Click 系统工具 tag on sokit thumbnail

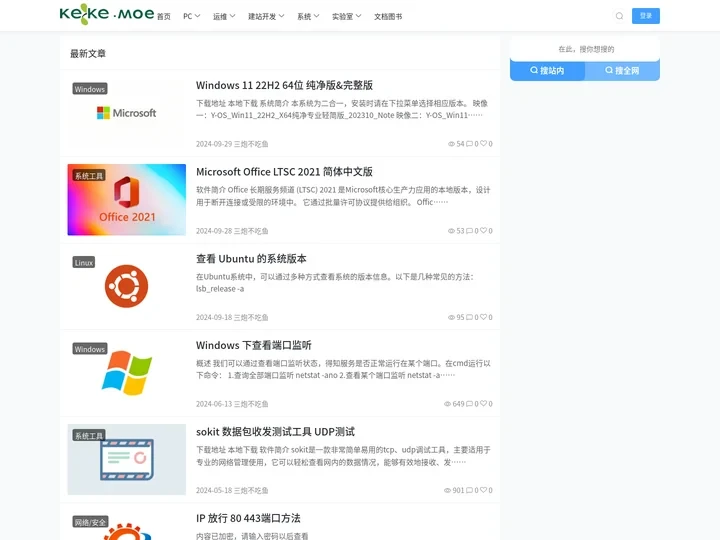pos(89,436)
